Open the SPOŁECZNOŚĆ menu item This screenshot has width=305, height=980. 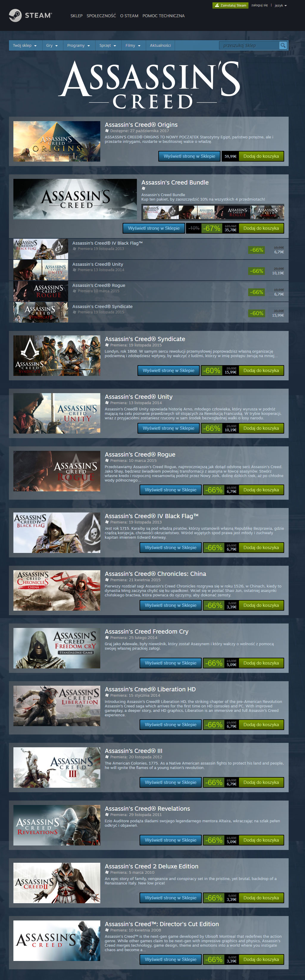click(x=101, y=15)
